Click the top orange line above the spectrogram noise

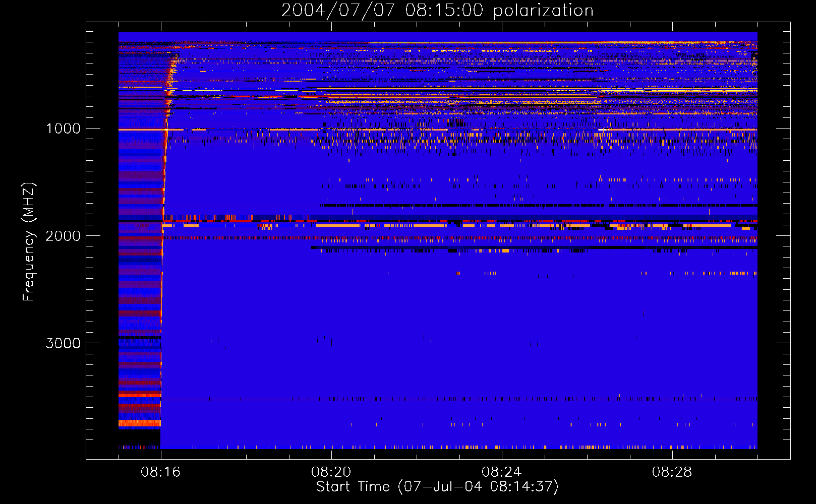(x=562, y=43)
